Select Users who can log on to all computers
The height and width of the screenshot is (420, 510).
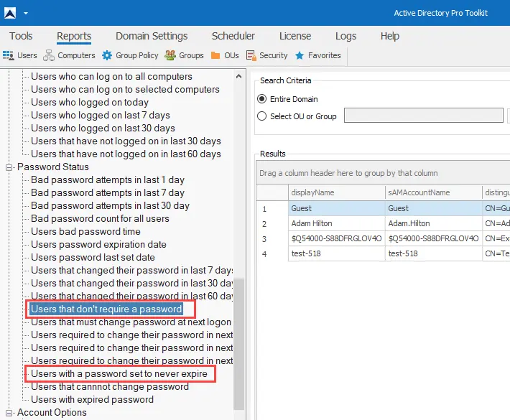pos(111,76)
